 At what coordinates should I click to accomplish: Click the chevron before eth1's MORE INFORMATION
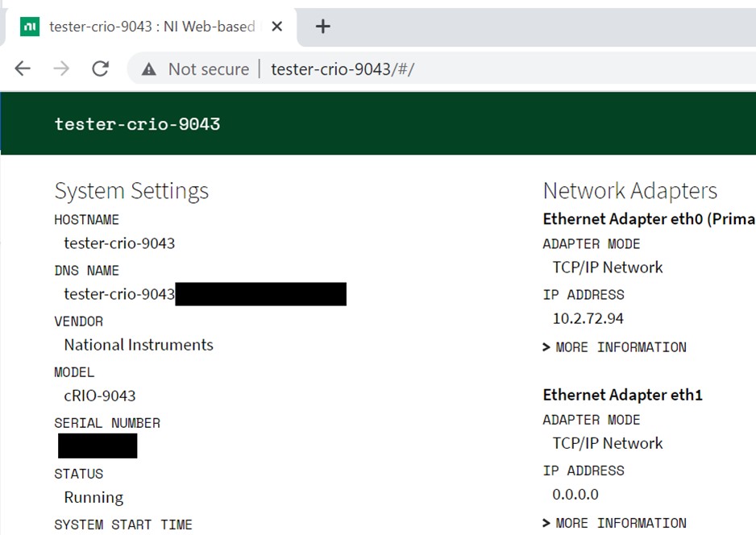pos(547,522)
